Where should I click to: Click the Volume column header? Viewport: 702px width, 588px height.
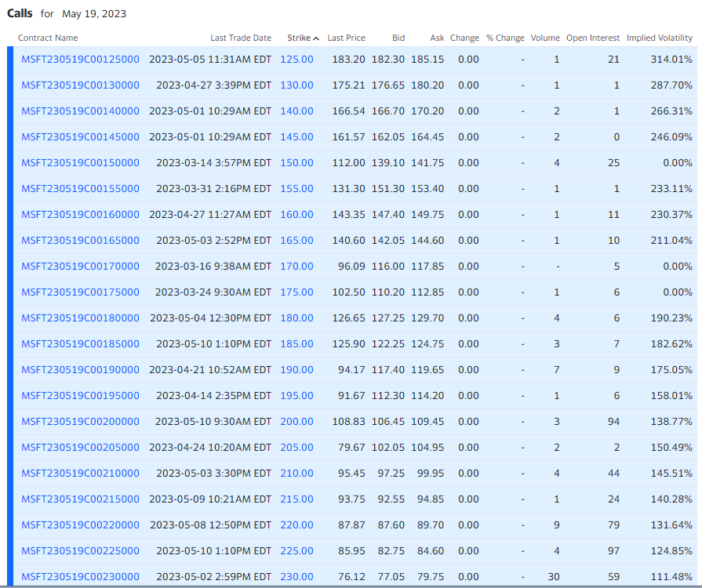coord(545,38)
